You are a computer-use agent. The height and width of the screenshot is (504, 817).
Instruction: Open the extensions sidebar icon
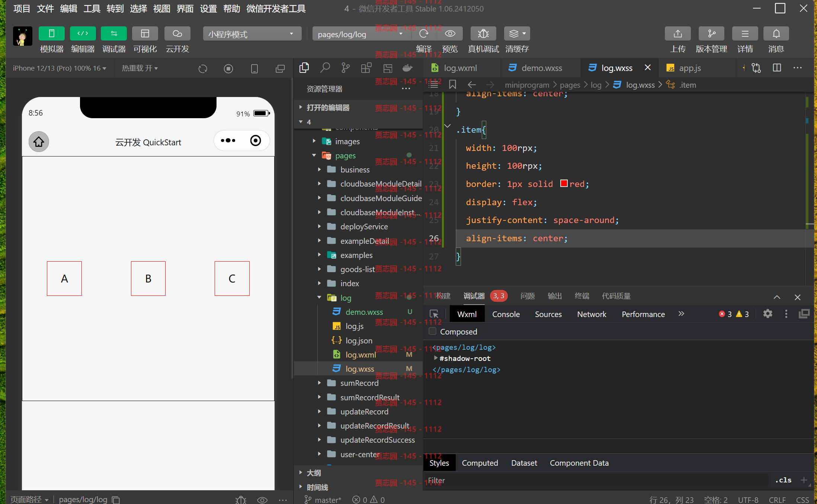366,68
